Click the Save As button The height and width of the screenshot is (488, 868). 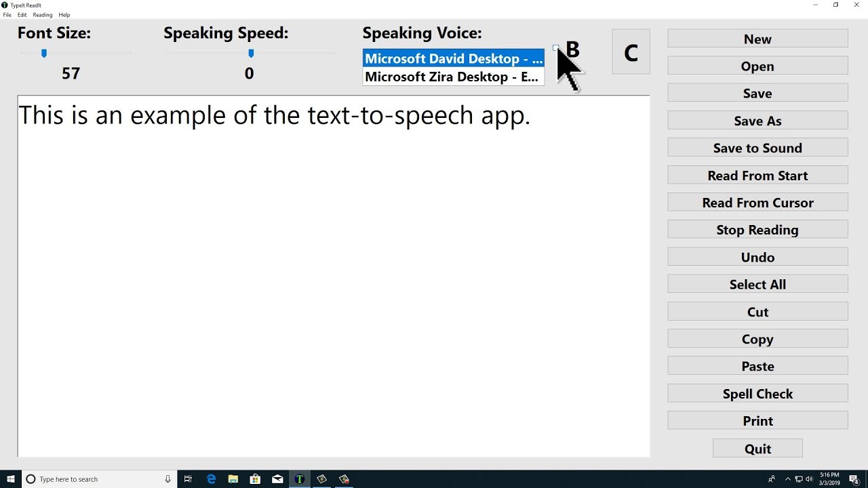757,121
